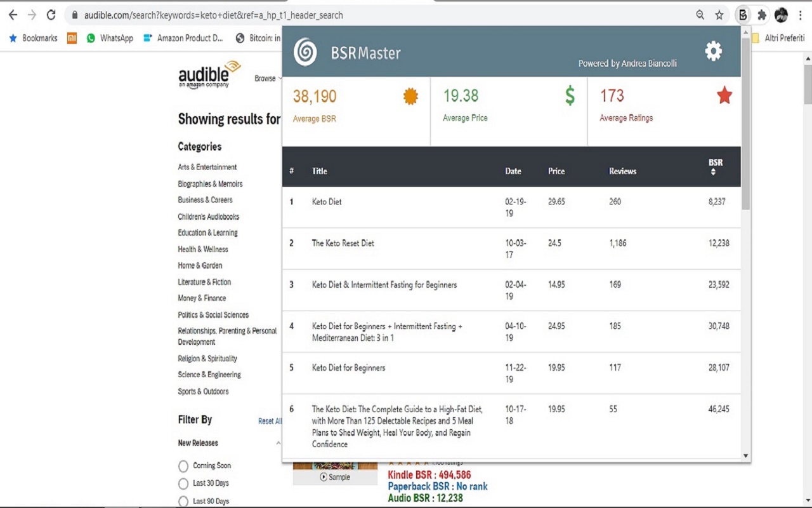Open Home & Garden category
This screenshot has height=508, width=812.
(x=200, y=265)
